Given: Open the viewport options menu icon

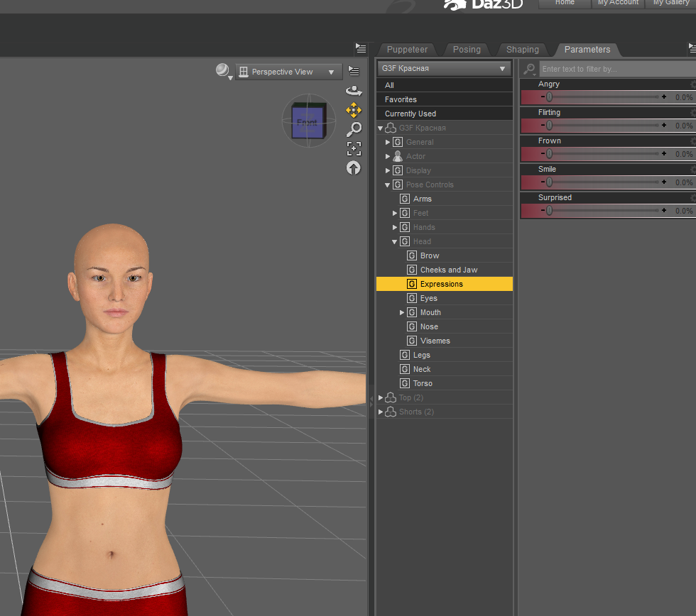Looking at the screenshot, I should pyautogui.click(x=354, y=70).
